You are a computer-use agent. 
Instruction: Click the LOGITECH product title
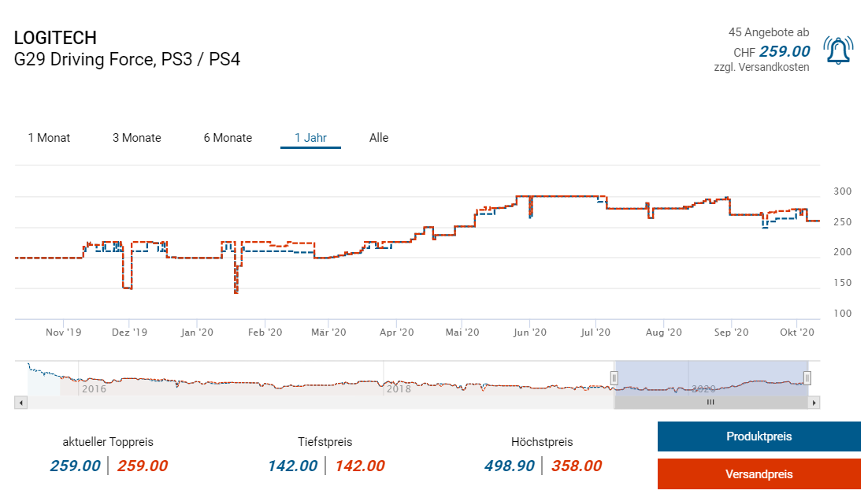55,38
